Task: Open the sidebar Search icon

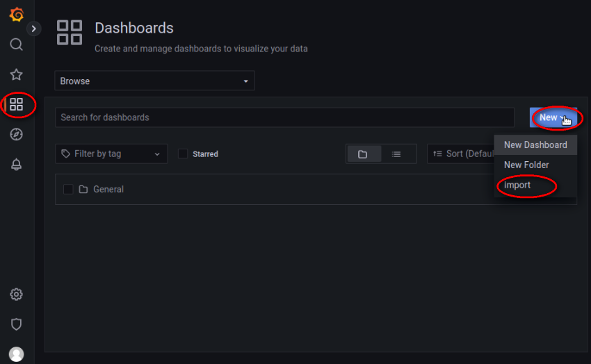Action: coord(17,44)
